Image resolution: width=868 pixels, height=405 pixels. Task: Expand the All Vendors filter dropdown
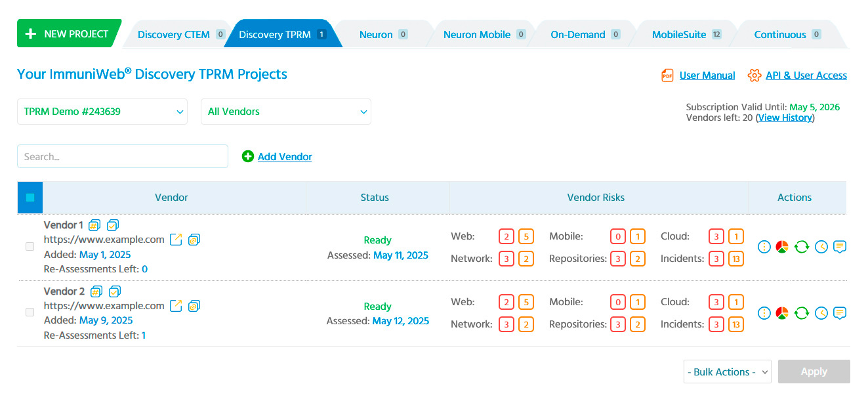(286, 112)
